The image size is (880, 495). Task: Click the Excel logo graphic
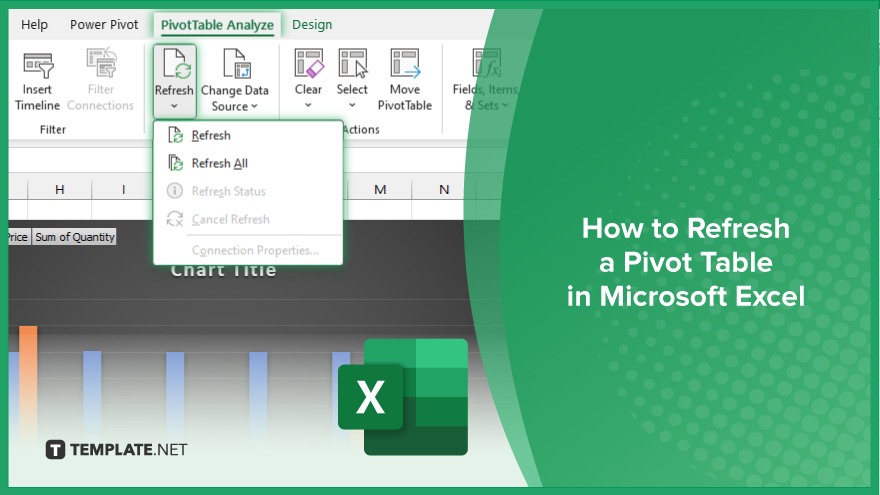click(x=403, y=397)
